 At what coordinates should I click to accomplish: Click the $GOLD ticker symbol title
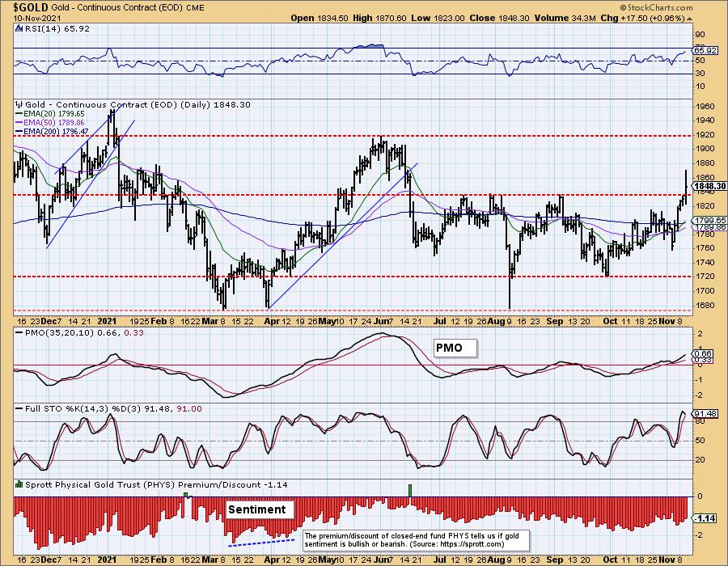click(x=30, y=8)
